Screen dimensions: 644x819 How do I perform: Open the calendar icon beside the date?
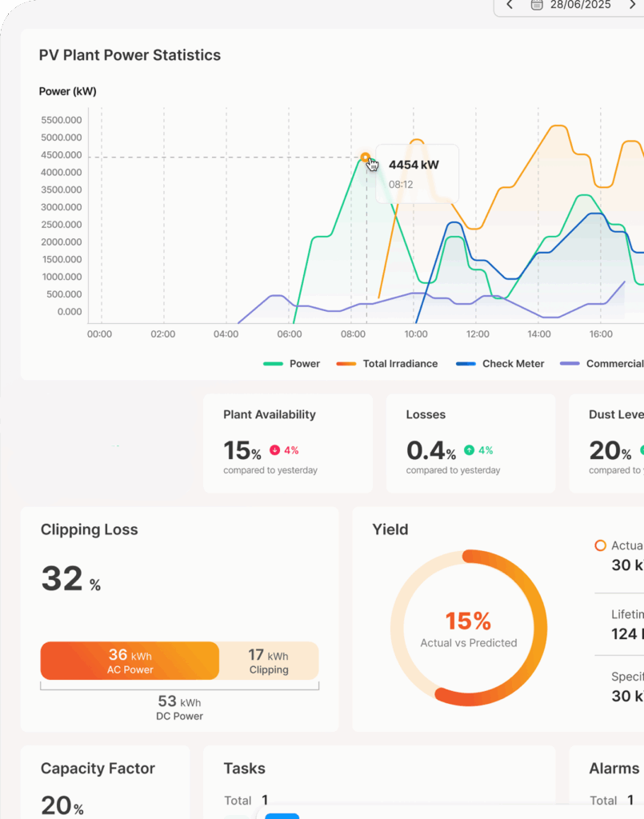tap(537, 5)
